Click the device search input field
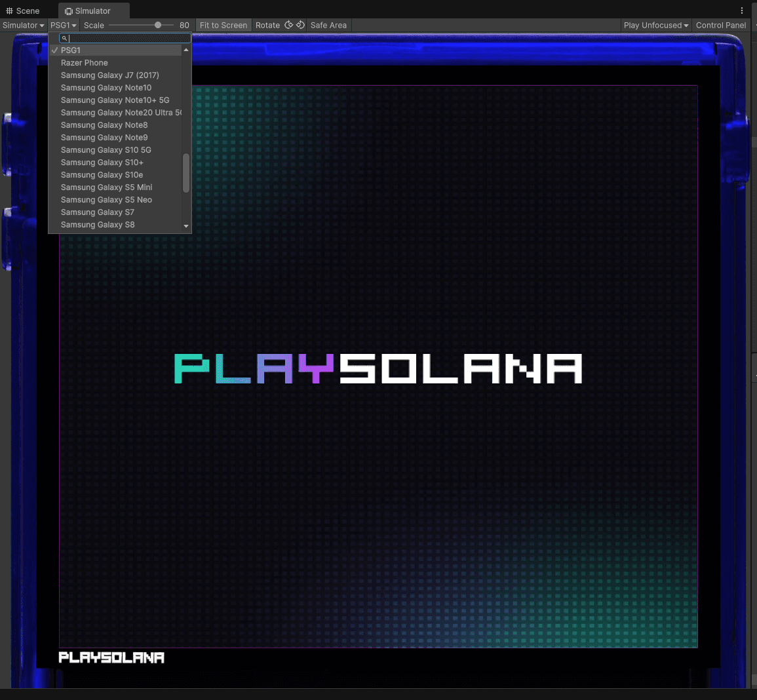 click(x=129, y=39)
